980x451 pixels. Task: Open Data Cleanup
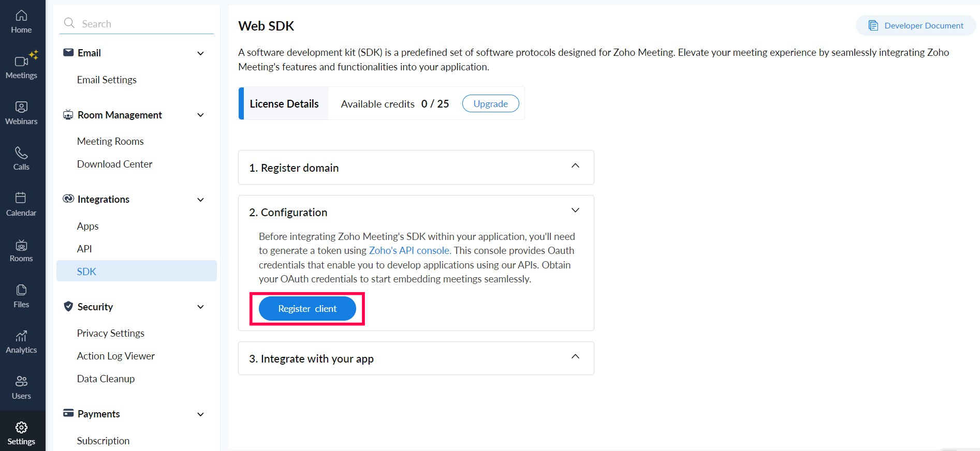106,379
